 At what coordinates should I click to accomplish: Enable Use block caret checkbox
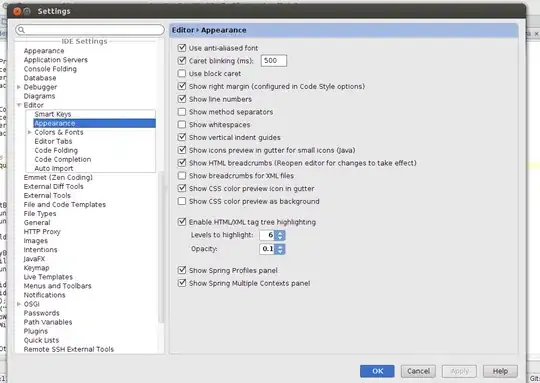point(182,73)
